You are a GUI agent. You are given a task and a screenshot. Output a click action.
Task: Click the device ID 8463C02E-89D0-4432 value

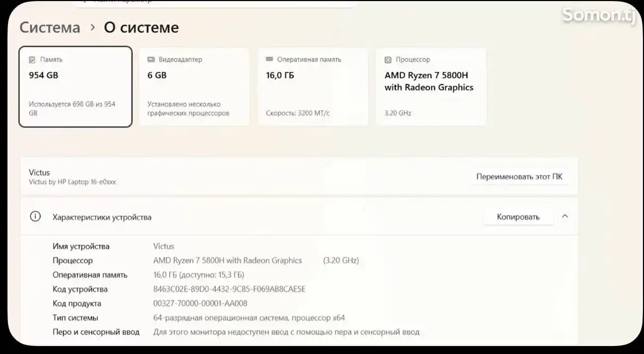point(229,290)
